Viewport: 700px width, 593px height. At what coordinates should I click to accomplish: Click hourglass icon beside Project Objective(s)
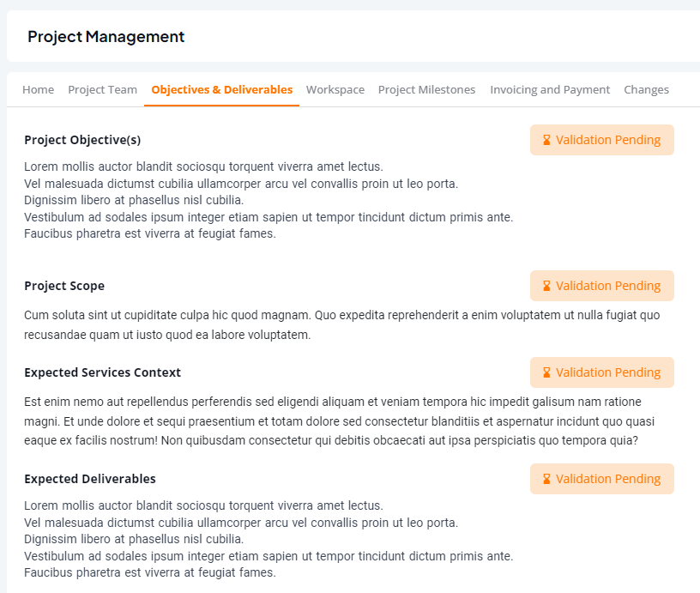(546, 140)
